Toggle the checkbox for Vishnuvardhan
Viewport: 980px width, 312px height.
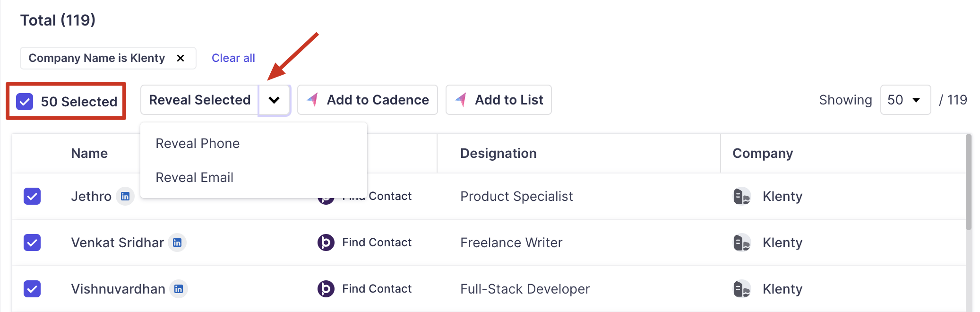[x=32, y=289]
